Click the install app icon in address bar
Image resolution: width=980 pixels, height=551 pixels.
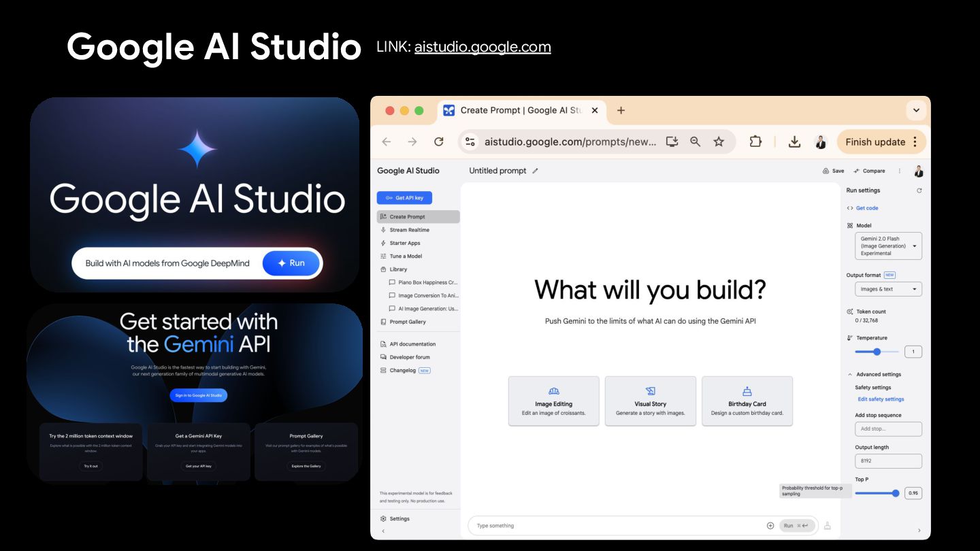672,141
